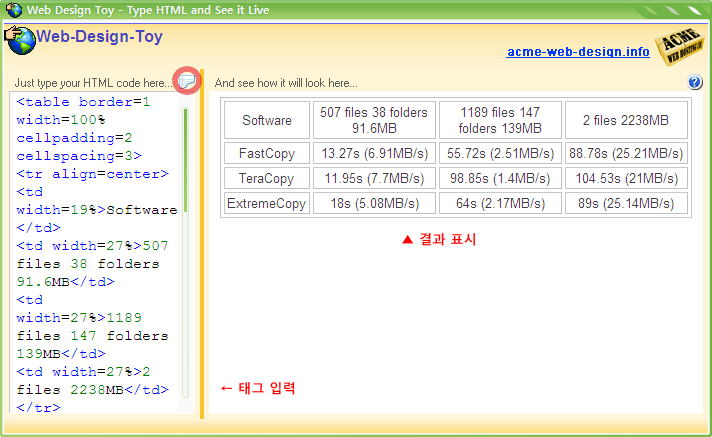Image resolution: width=712 pixels, height=437 pixels.
Task: Click the "1189 files 147 folders 139MB" cell
Action: (x=500, y=120)
